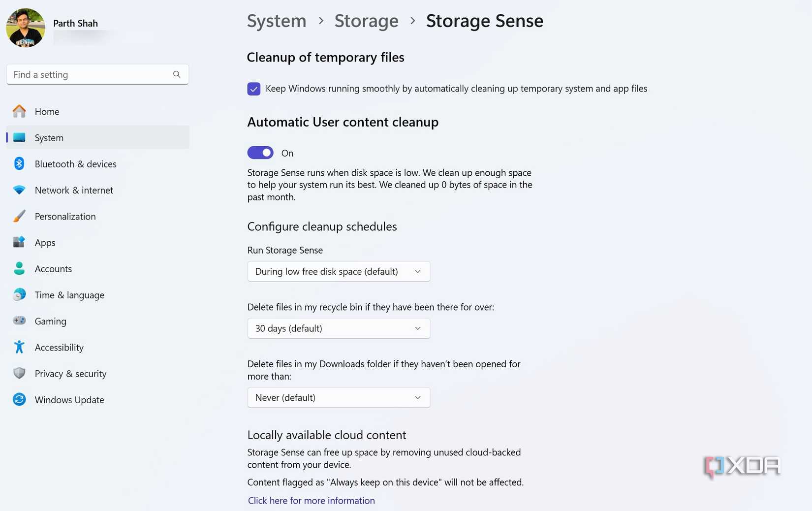Open the Run Storage Sense dropdown
This screenshot has width=812, height=511.
pyautogui.click(x=339, y=271)
